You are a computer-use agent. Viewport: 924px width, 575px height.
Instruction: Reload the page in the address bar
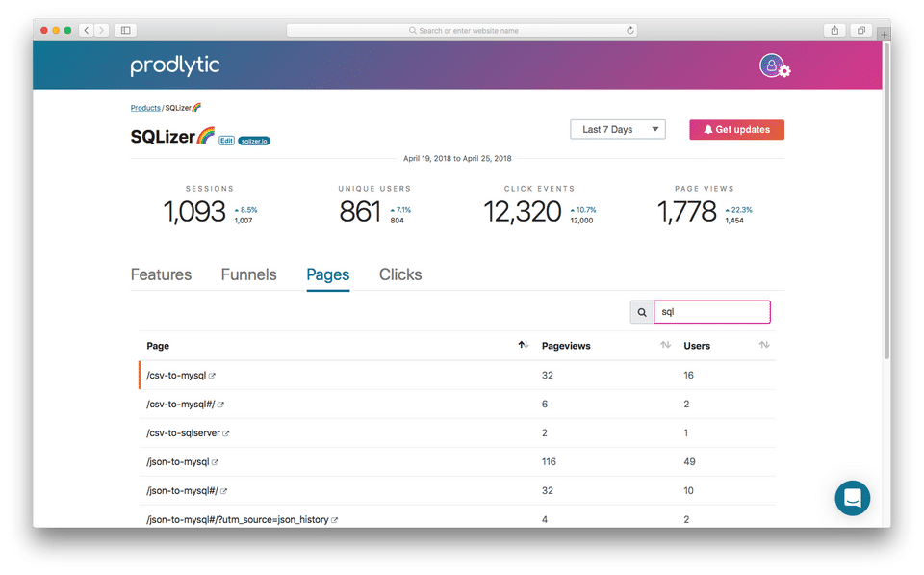tap(630, 31)
